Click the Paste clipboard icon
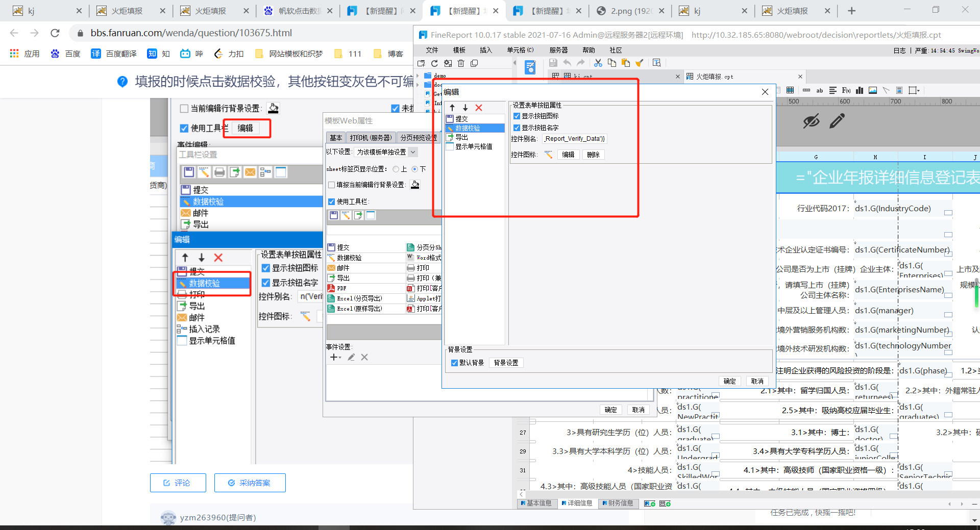 click(x=625, y=63)
